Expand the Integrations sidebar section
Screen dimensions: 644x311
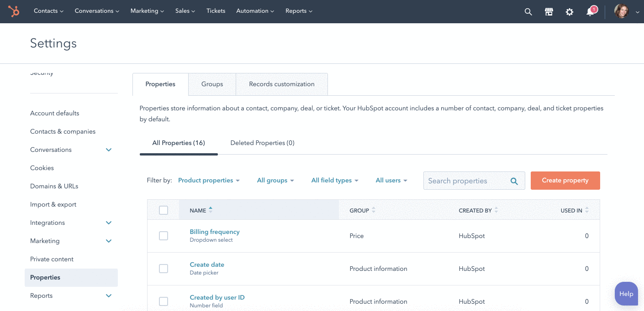click(109, 223)
